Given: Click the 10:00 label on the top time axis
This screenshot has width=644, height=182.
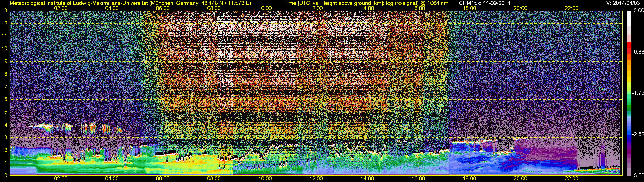Looking at the screenshot, I should pos(265,8).
